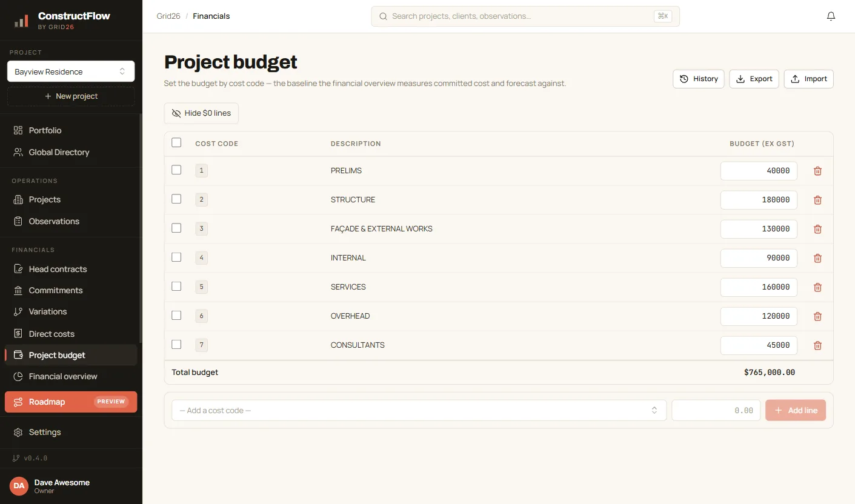The image size is (855, 504).
Task: Click the search projects field
Action: tap(525, 16)
